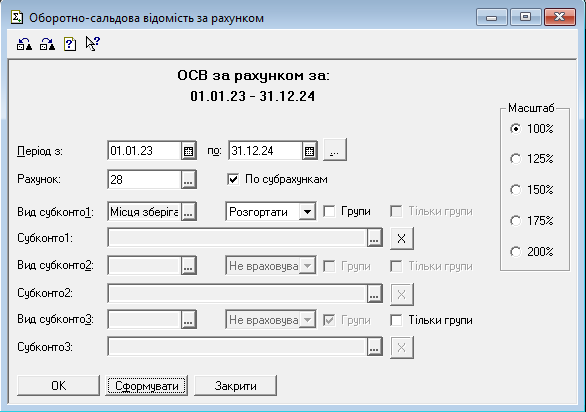Open period selection ellipsis after end date
586x412 pixels.
[x=335, y=150]
